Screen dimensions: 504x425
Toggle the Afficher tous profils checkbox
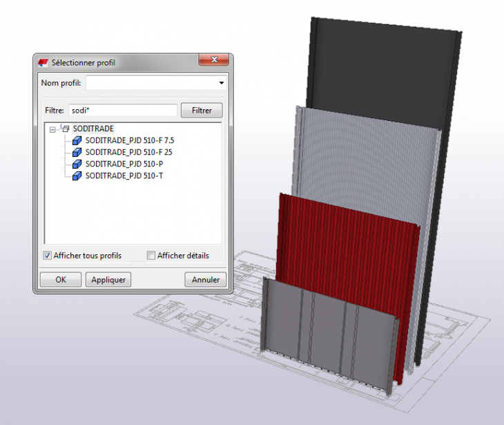(47, 256)
